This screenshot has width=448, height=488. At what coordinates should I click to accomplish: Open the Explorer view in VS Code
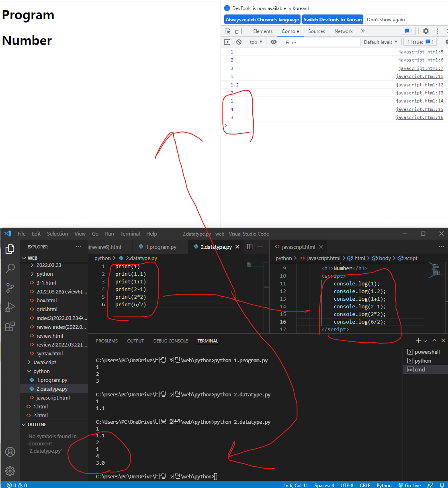tap(10, 249)
